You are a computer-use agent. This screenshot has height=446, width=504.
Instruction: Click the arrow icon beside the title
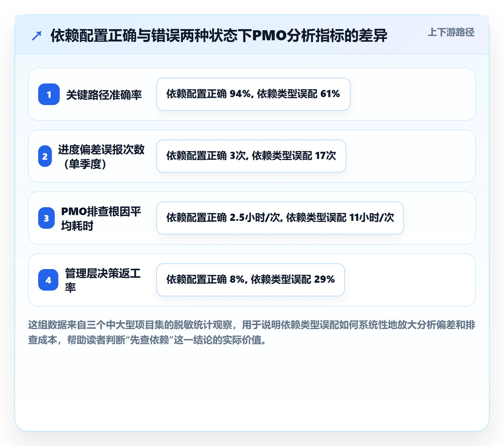tap(37, 36)
